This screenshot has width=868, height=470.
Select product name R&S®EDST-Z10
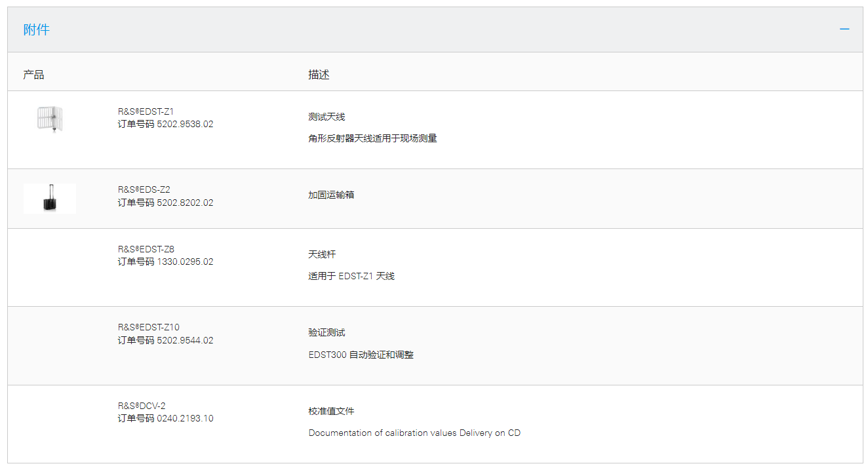148,327
